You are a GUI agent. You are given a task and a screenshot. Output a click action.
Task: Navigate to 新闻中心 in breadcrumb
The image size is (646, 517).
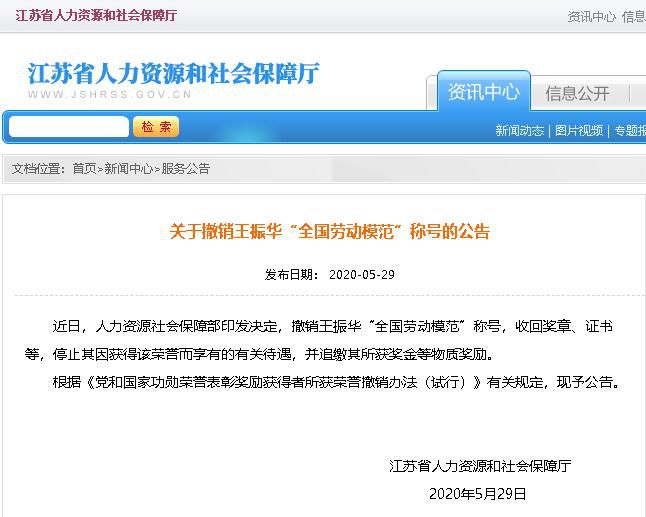[x=129, y=169]
